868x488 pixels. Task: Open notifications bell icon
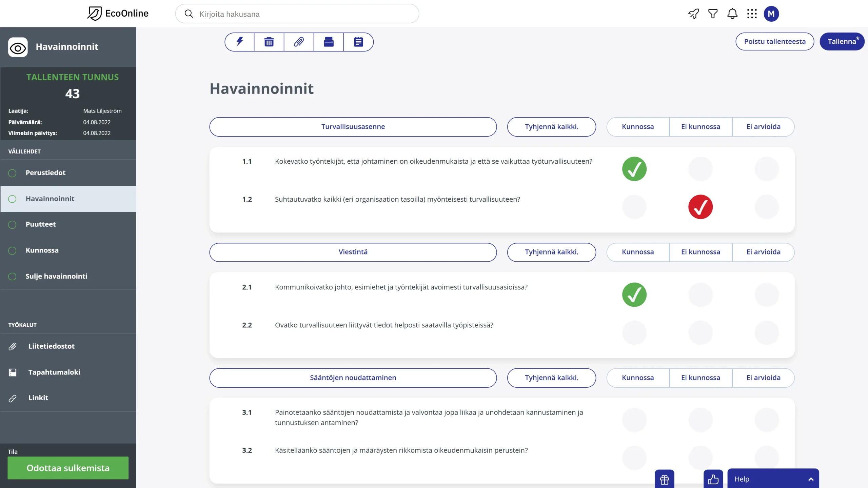tap(732, 14)
